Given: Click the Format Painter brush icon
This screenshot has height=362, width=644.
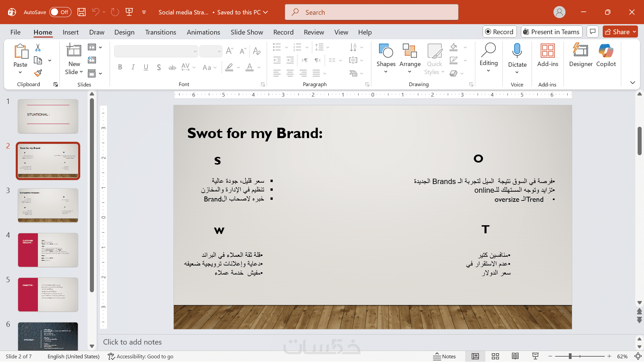Looking at the screenshot, I should pos(38,73).
